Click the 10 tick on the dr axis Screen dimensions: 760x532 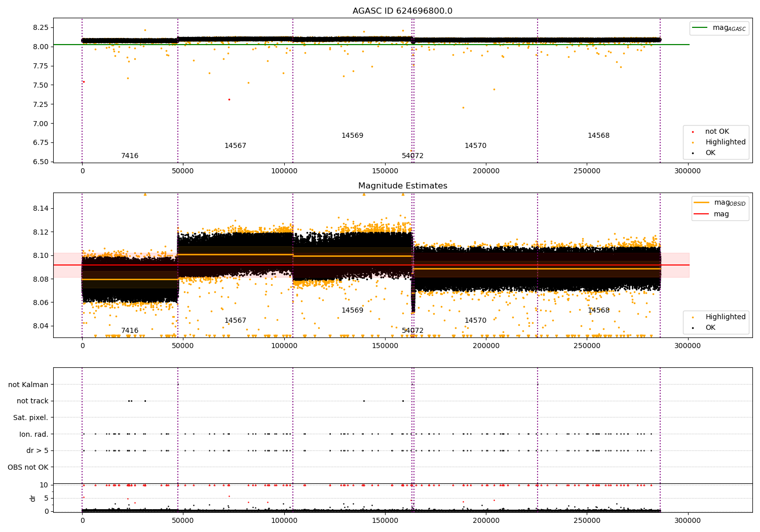44,485
